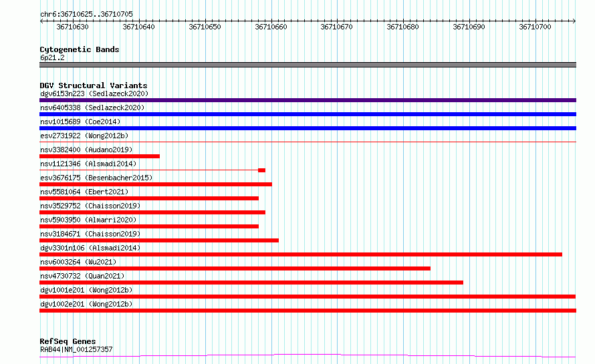Click the RAB44|NM_001257357 gene label
Viewport: 595px width, 364px height.
[76, 349]
